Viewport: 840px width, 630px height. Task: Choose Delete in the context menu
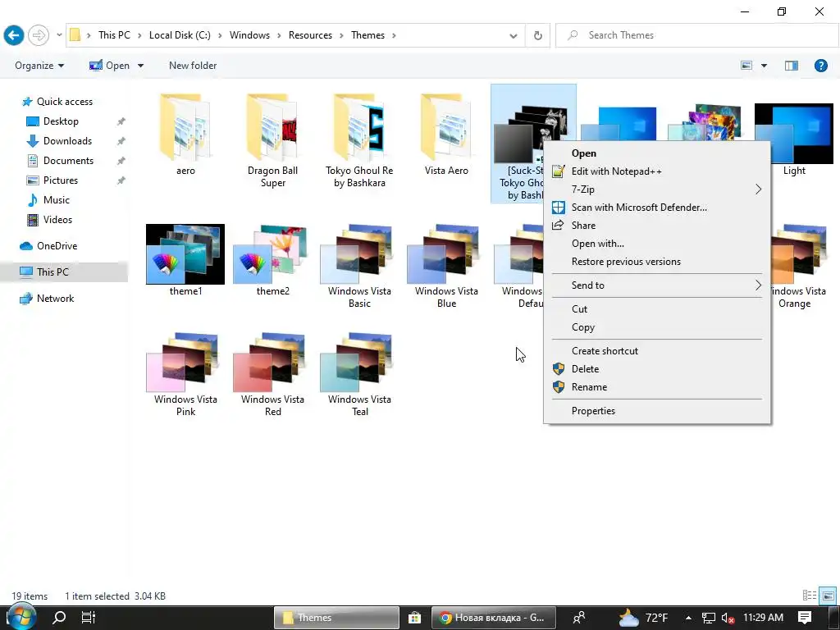pos(657,369)
